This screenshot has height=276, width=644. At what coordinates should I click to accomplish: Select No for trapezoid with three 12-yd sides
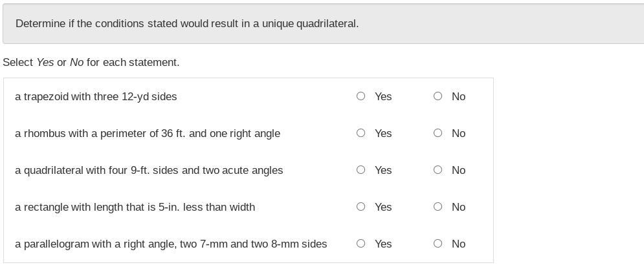pyautogui.click(x=438, y=96)
